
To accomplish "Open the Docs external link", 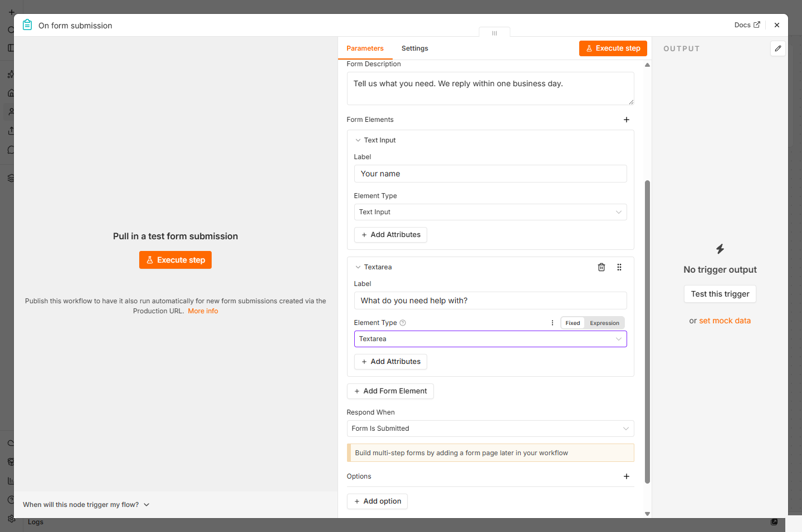I will (747, 25).
